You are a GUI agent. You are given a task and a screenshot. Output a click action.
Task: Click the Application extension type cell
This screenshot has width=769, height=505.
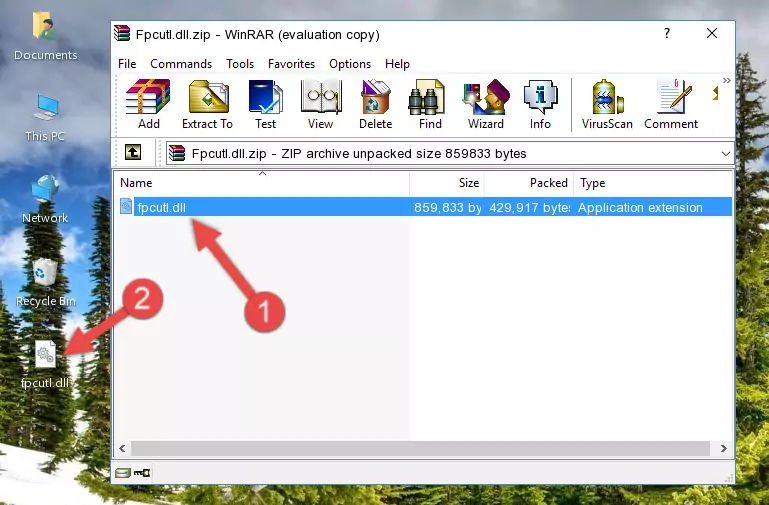(640, 207)
